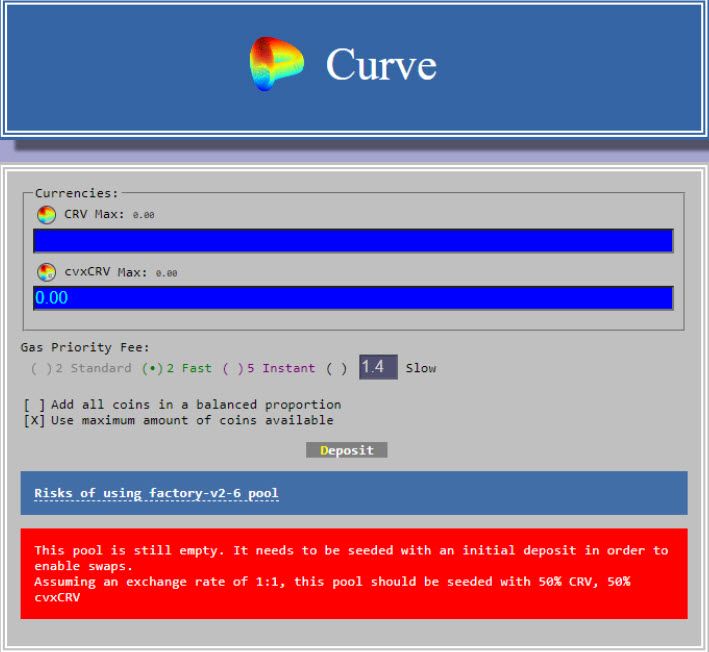Click the Curve logo icon in header
The width and height of the screenshot is (709, 652).
(276, 64)
